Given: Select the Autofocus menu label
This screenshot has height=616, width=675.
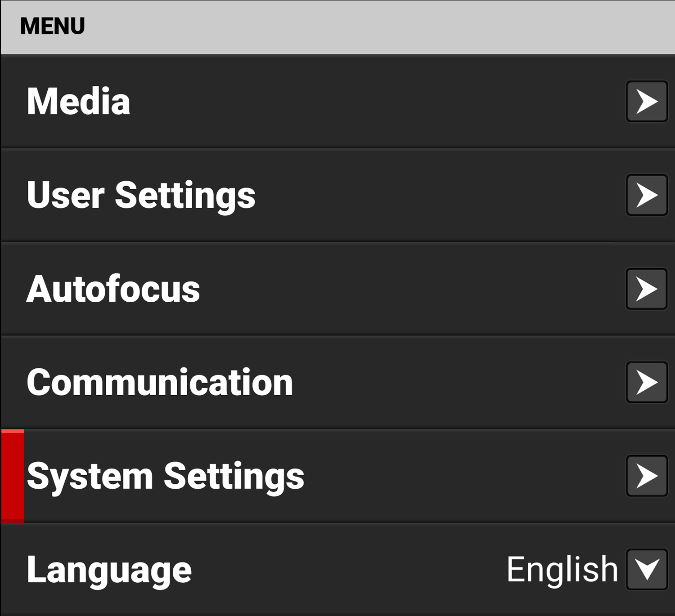Looking at the screenshot, I should 113,289.
